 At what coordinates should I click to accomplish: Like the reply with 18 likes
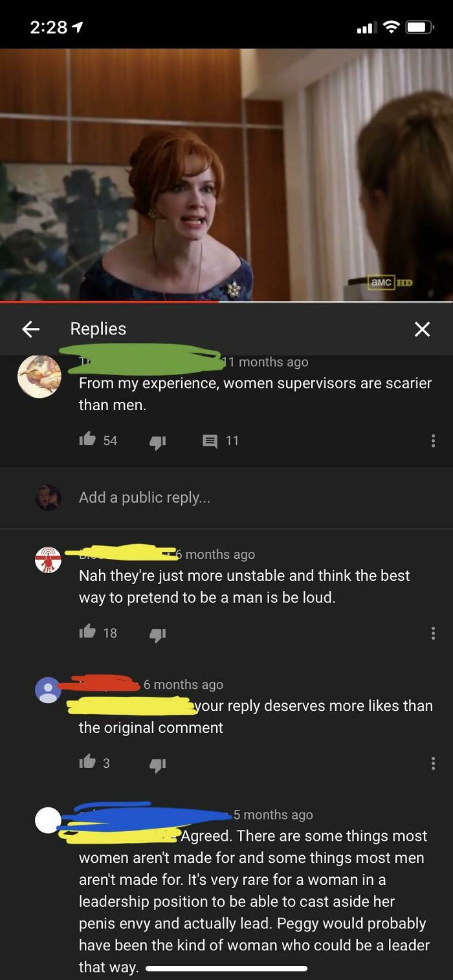pos(87,632)
